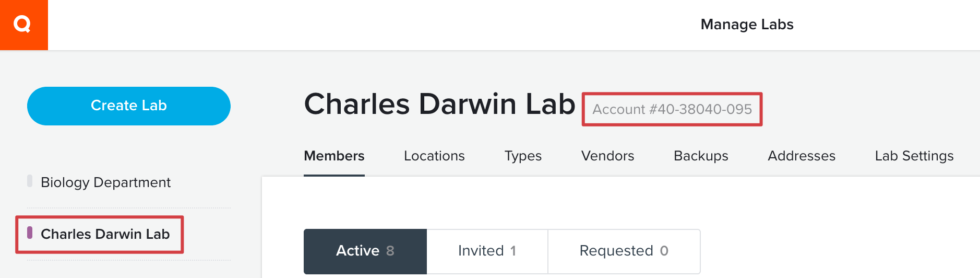
Task: Open the Lab Settings tab
Action: tap(914, 156)
